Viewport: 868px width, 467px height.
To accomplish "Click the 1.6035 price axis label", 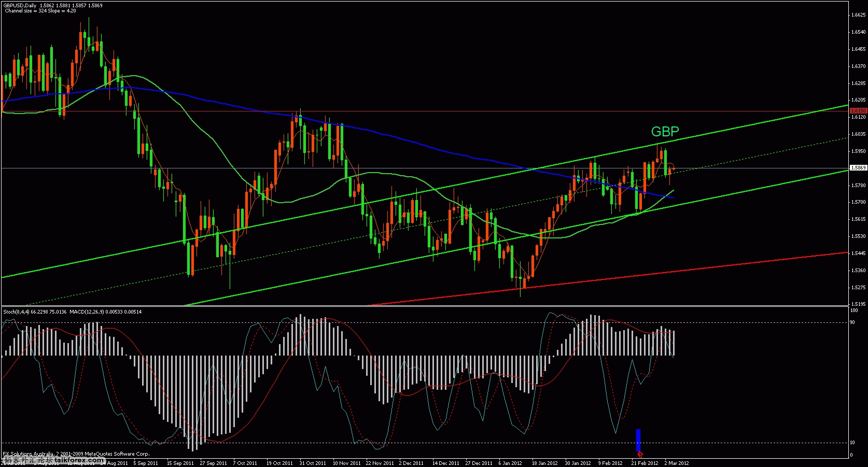I will point(859,134).
